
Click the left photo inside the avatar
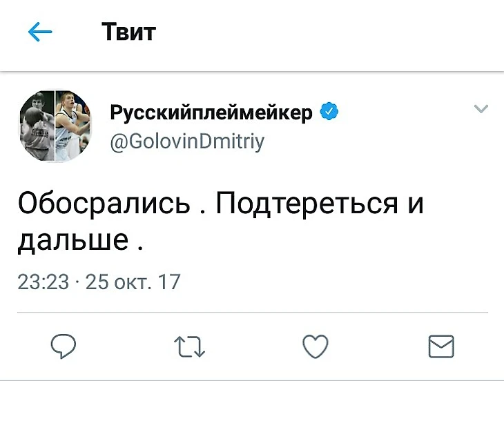point(36,126)
